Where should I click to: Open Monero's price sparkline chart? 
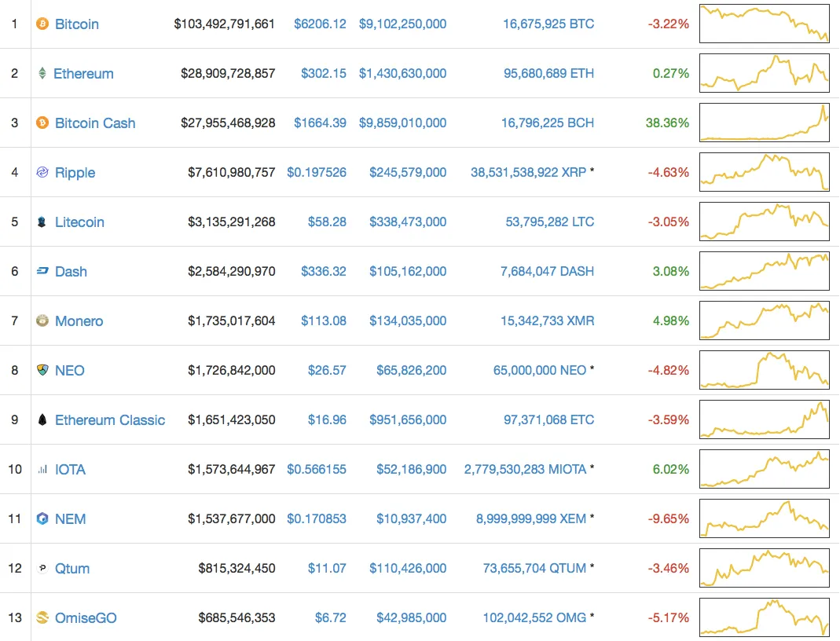pyautogui.click(x=765, y=320)
